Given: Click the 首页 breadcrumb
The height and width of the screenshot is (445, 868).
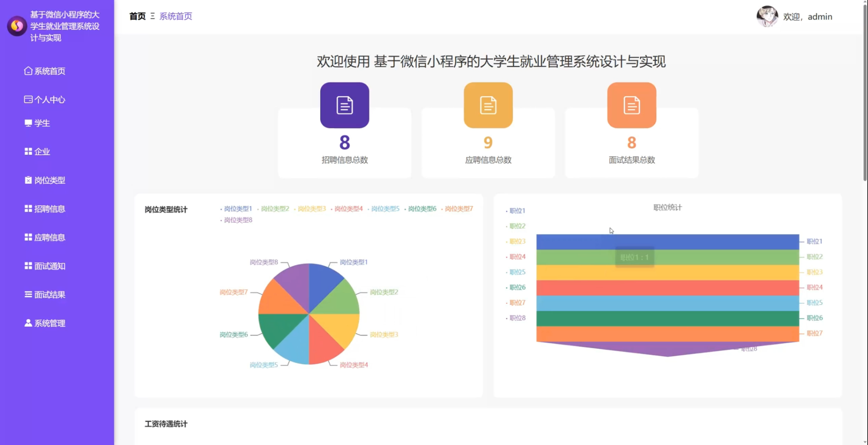Looking at the screenshot, I should click(137, 16).
